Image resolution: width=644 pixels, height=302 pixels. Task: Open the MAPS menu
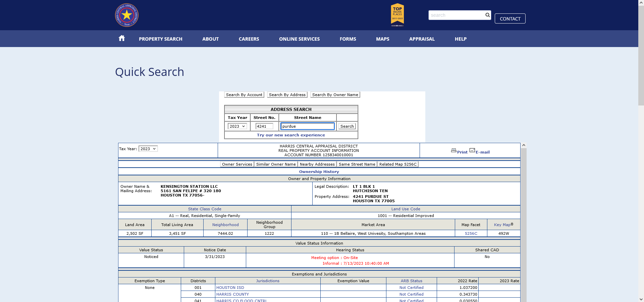[383, 39]
